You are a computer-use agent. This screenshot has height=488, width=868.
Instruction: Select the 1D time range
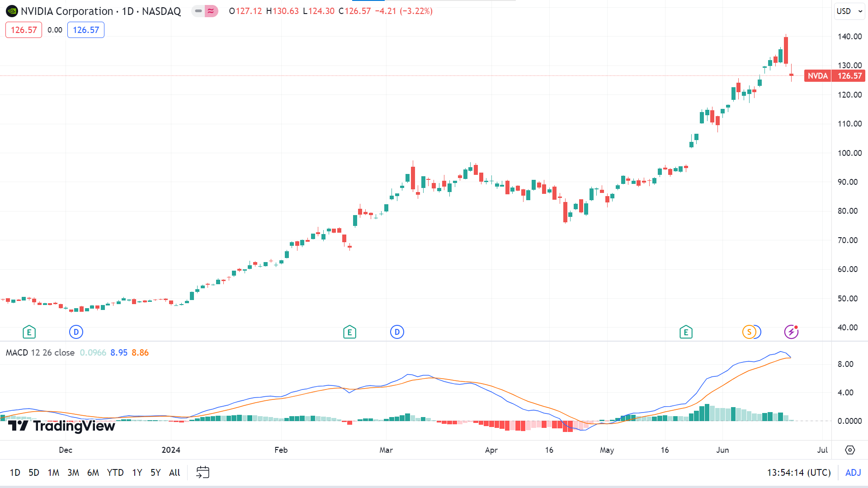pyautogui.click(x=15, y=472)
